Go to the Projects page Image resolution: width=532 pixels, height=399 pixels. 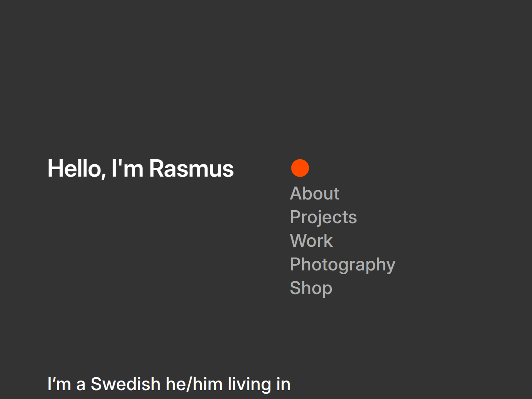click(323, 217)
